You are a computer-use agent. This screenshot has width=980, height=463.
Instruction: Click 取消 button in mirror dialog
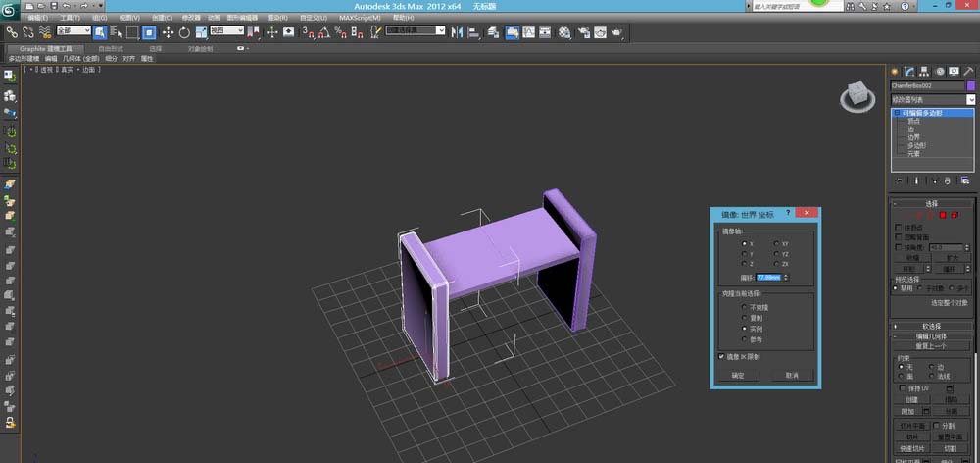point(792,376)
